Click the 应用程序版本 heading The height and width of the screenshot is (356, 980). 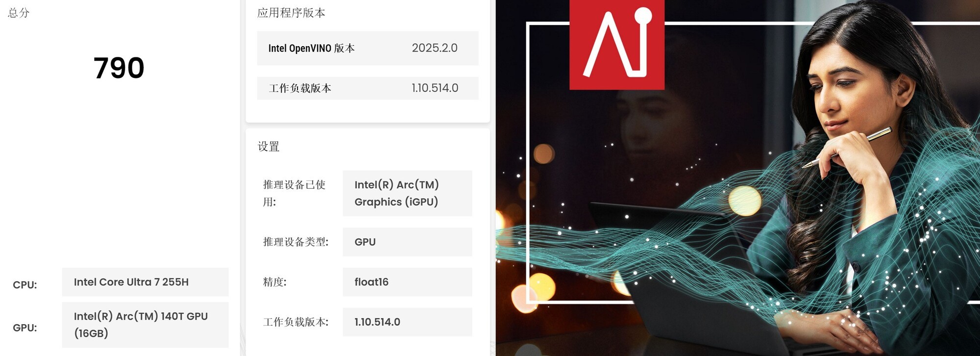(x=291, y=13)
